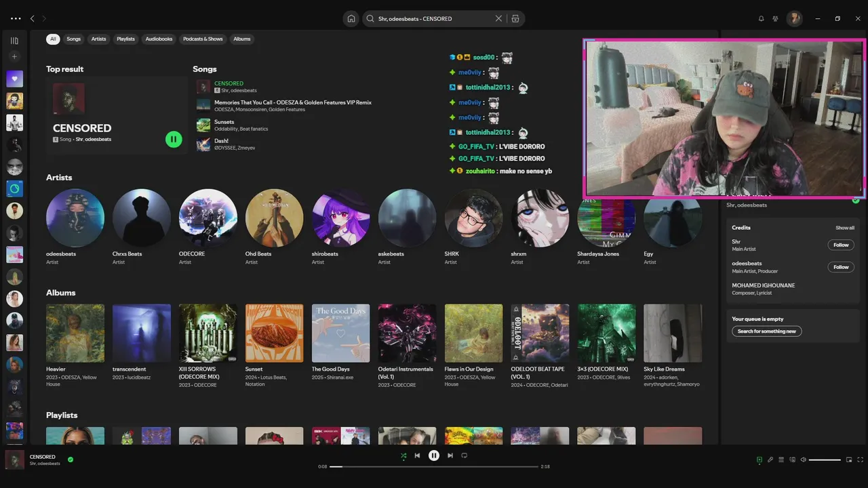The width and height of the screenshot is (868, 488).
Task: Select the Audiobooks filter chip
Action: point(159,39)
